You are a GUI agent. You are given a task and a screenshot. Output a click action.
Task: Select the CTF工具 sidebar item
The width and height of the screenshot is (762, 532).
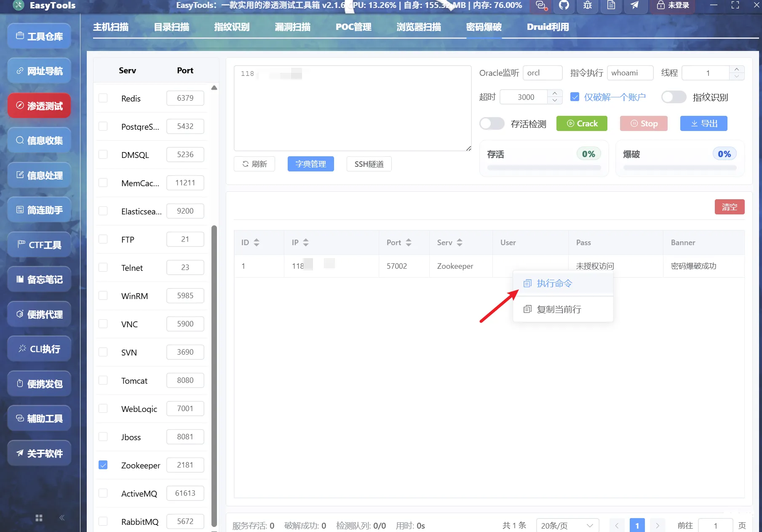coord(39,245)
